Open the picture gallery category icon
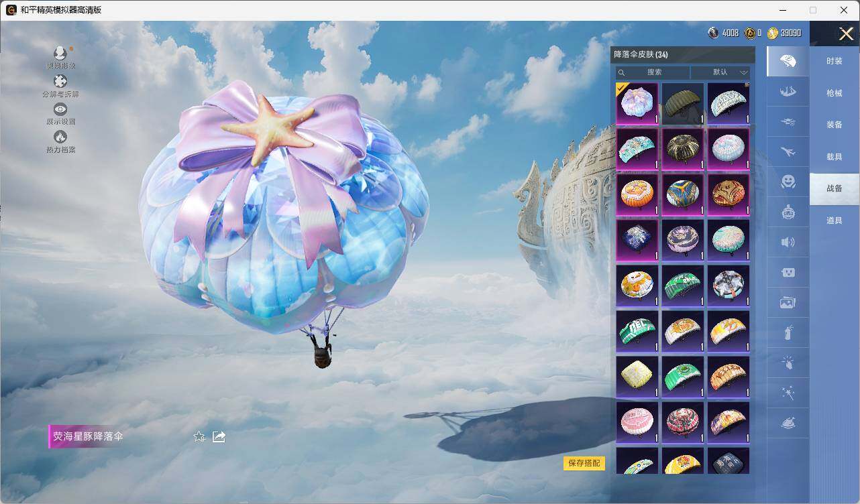Image resolution: width=860 pixels, height=504 pixels. pos(788,303)
